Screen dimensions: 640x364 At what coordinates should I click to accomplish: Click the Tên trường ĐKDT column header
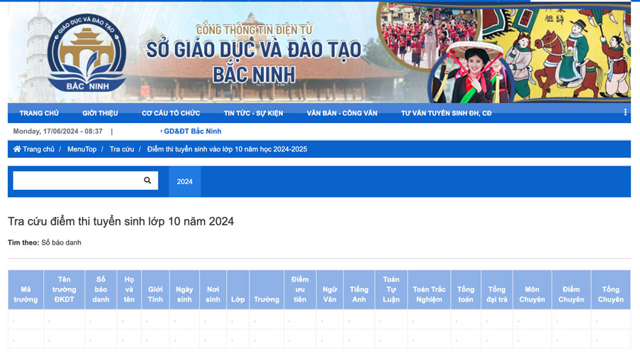point(64,289)
